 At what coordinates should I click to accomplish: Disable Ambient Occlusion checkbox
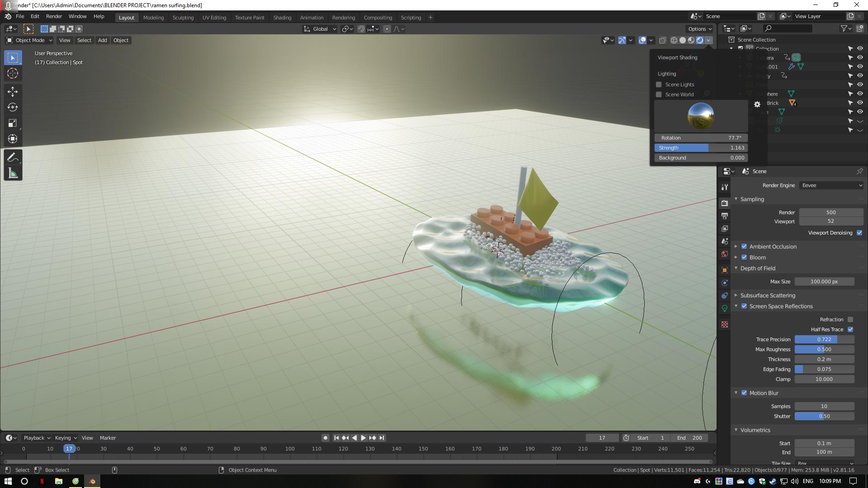[744, 246]
